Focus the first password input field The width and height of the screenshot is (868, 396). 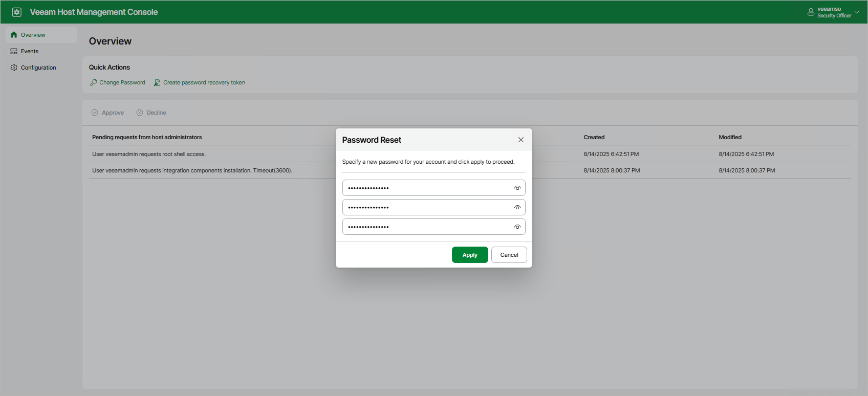434,188
